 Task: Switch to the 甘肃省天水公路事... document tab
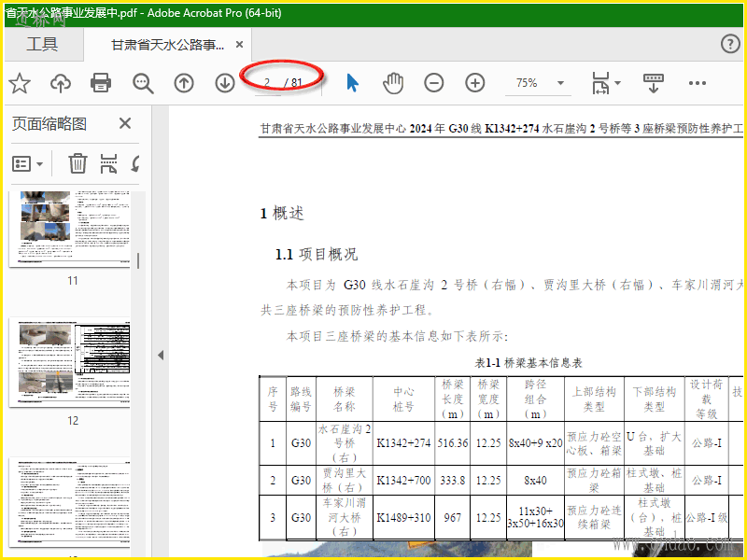point(167,45)
